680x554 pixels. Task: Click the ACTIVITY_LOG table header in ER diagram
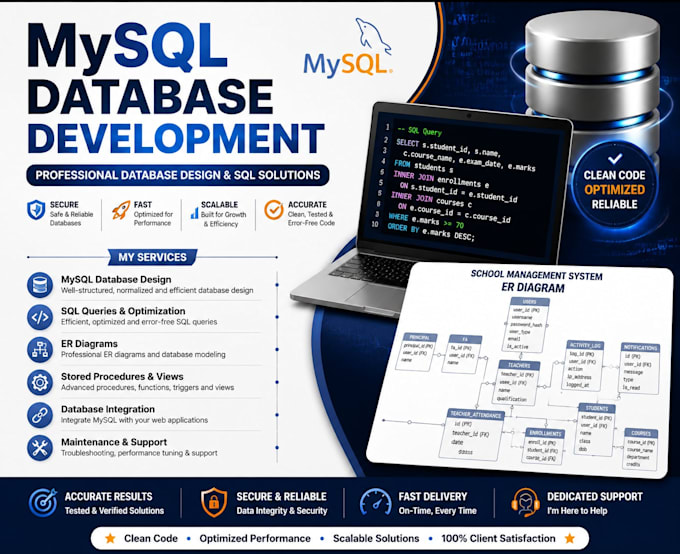pyautogui.click(x=585, y=345)
